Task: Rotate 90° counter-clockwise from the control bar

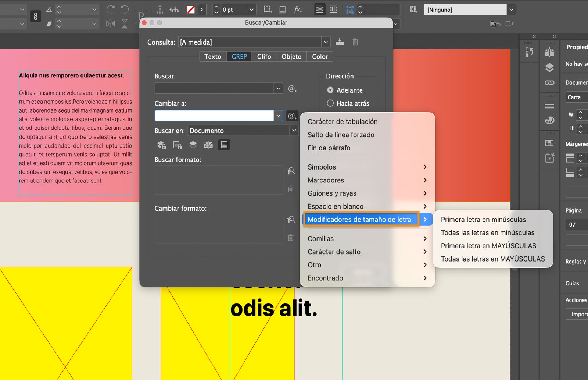Action: click(125, 9)
